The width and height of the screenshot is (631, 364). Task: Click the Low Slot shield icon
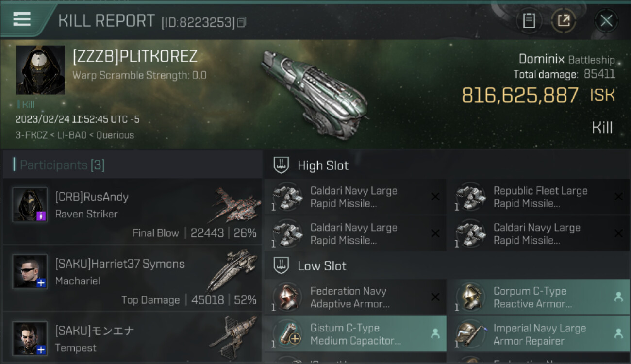pyautogui.click(x=282, y=265)
